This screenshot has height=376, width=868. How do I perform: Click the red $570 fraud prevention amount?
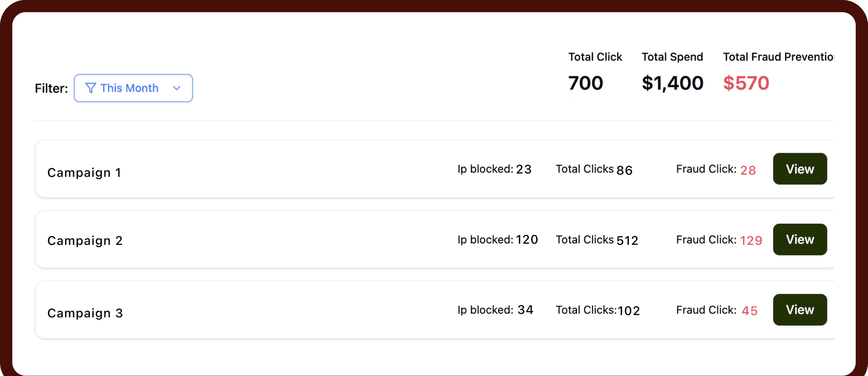click(746, 83)
